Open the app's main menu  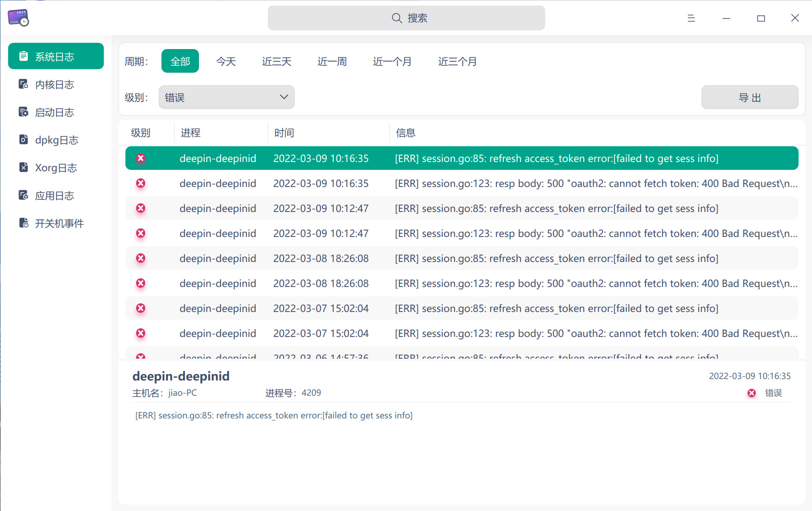[691, 18]
